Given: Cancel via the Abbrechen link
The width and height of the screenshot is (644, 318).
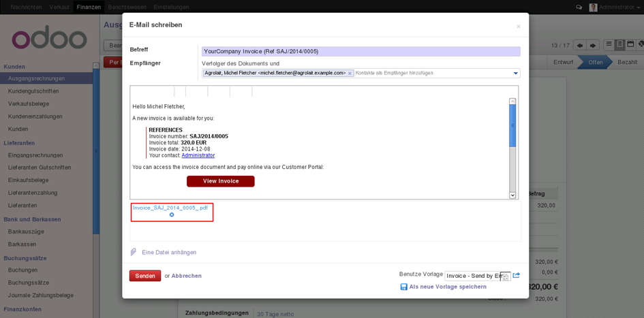Looking at the screenshot, I should [x=187, y=276].
